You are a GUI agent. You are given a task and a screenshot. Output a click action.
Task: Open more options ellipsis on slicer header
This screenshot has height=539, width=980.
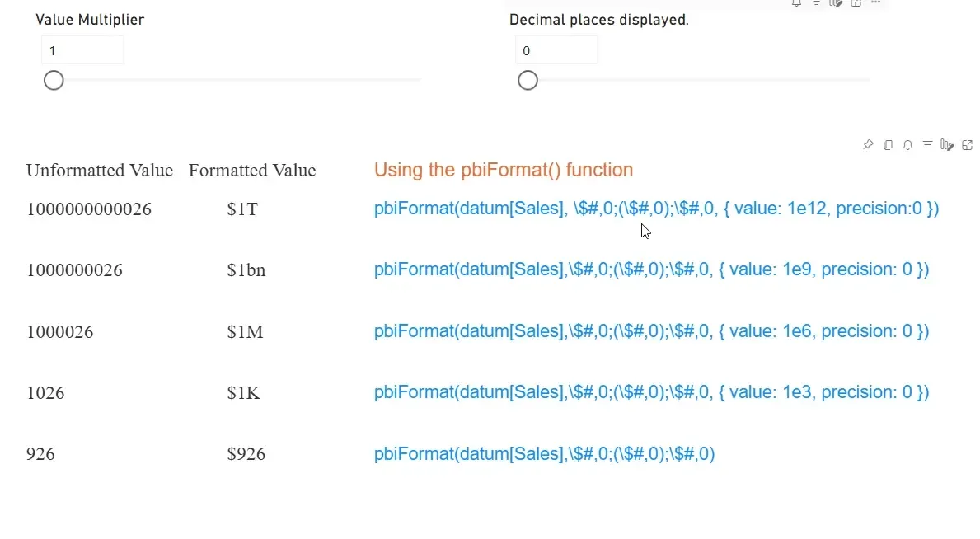pos(875,2)
